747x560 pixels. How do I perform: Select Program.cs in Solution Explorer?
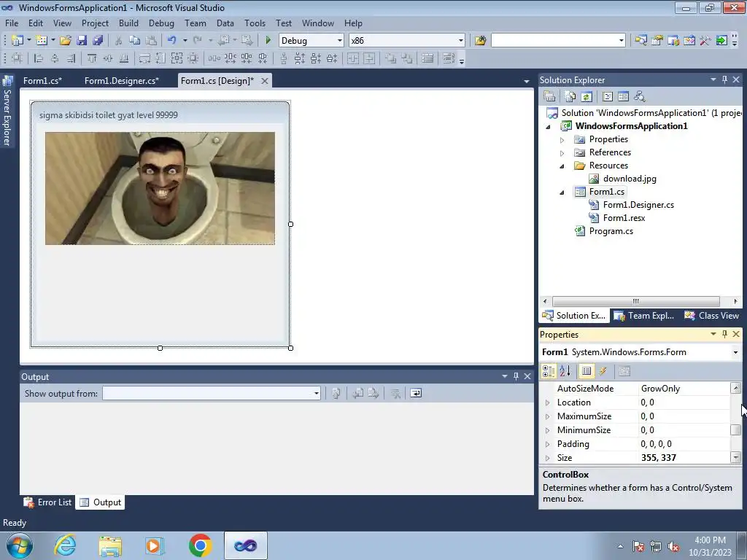tap(611, 231)
